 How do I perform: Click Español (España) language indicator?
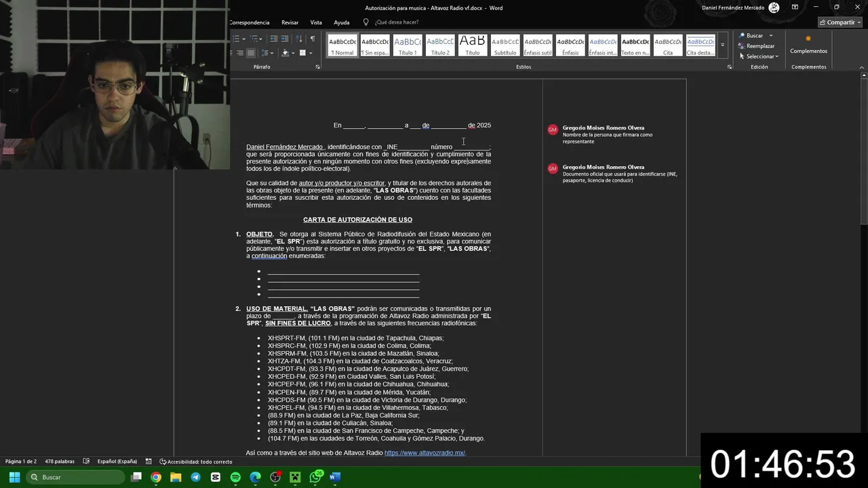click(117, 462)
